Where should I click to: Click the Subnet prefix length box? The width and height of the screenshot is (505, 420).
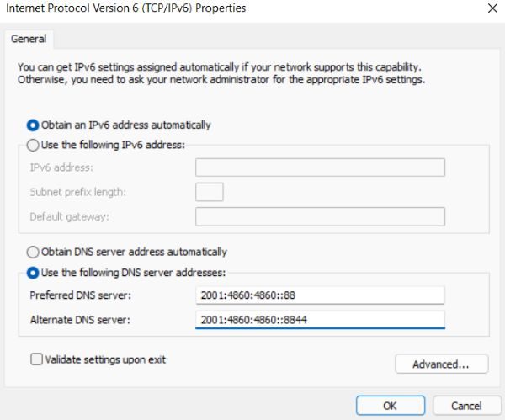(209, 192)
